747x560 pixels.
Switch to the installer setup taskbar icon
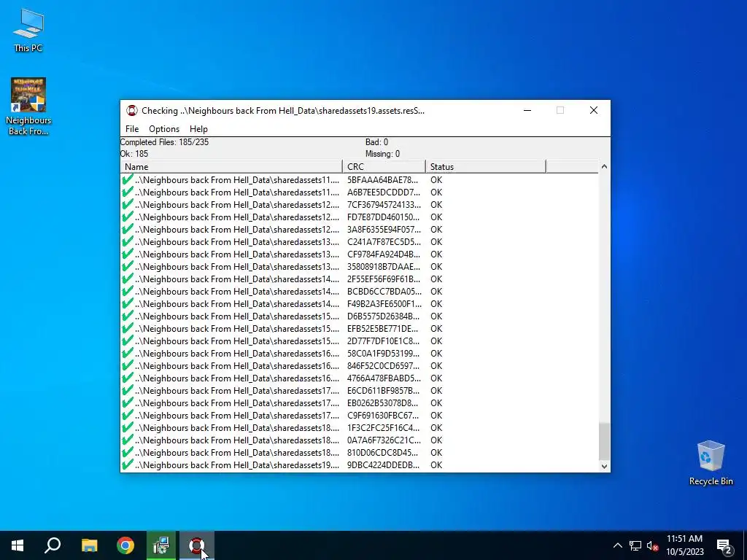click(161, 545)
